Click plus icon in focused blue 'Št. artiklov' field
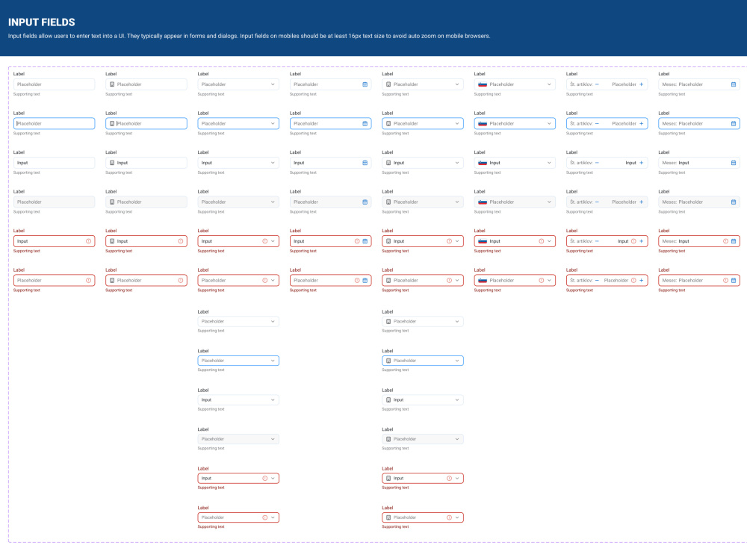Screen dimensions: 747x560 (x=641, y=124)
